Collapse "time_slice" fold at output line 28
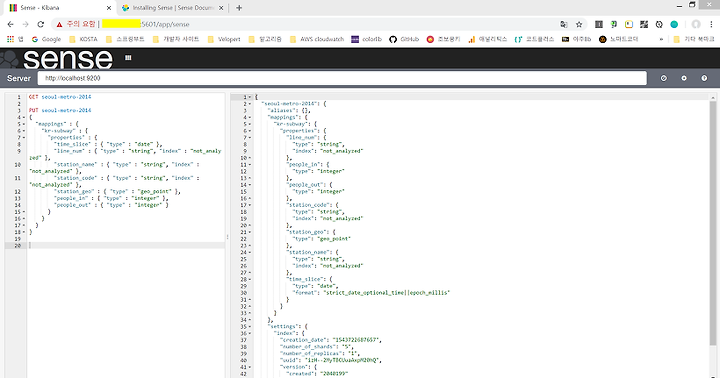The image size is (720, 378). [x=250, y=279]
